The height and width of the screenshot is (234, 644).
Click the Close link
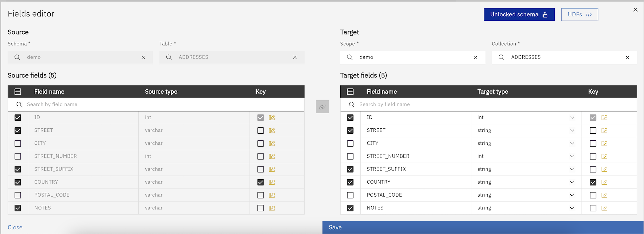click(x=15, y=227)
